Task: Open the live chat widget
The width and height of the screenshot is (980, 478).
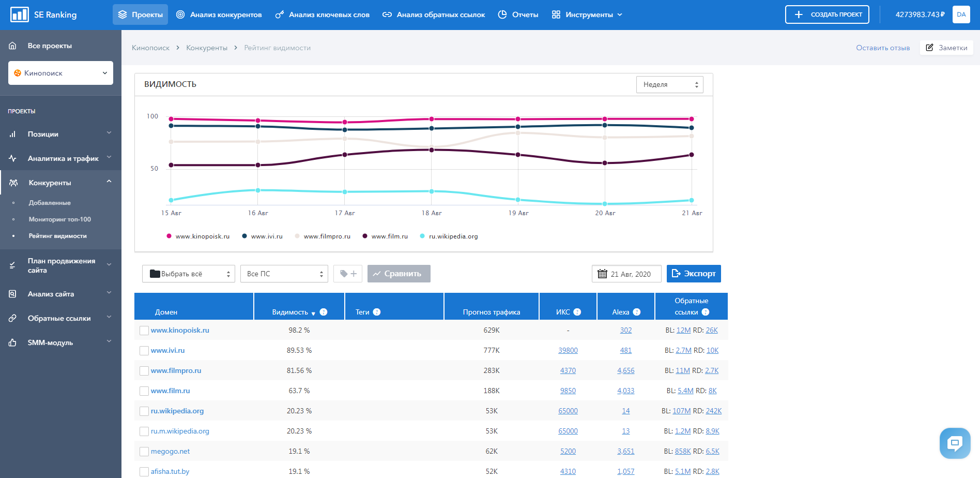Action: [955, 443]
